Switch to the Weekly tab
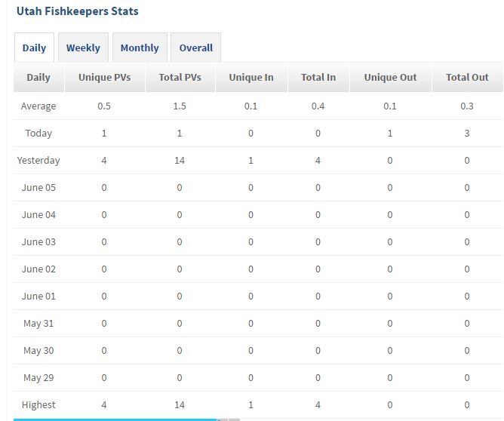 83,48
